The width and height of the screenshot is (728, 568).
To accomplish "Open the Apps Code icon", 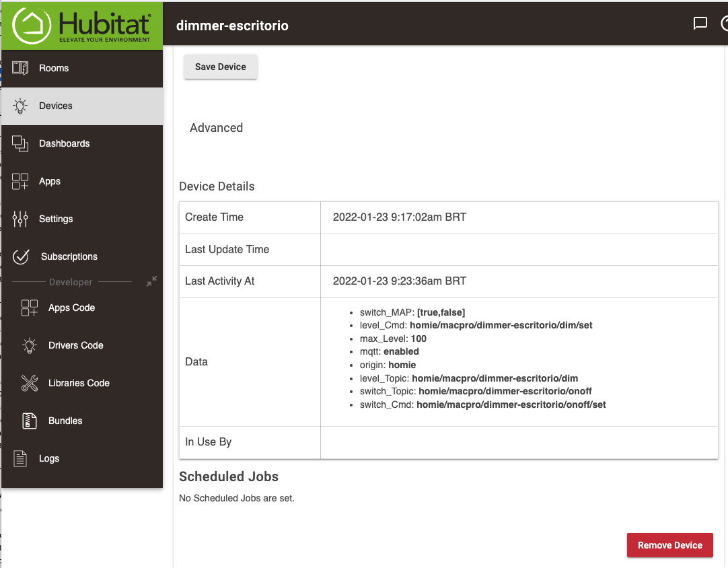I will [29, 308].
